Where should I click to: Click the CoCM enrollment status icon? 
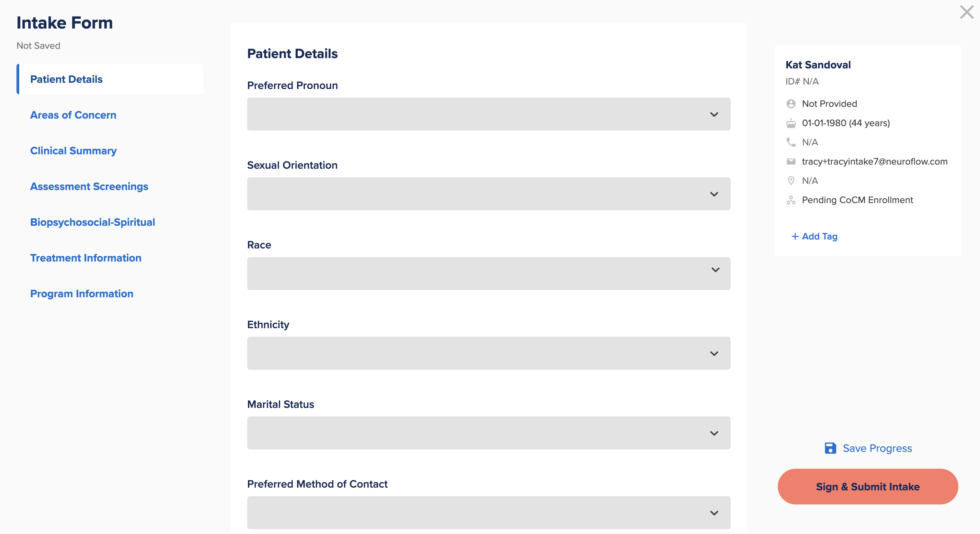(x=791, y=200)
